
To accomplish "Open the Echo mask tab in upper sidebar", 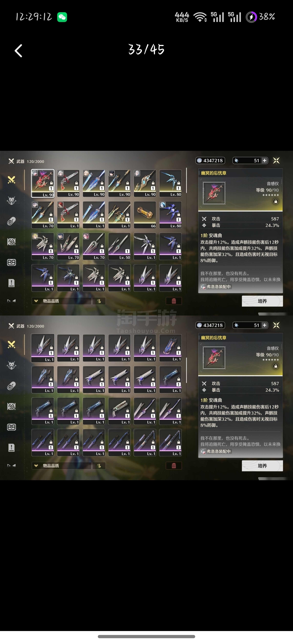I will [12, 201].
